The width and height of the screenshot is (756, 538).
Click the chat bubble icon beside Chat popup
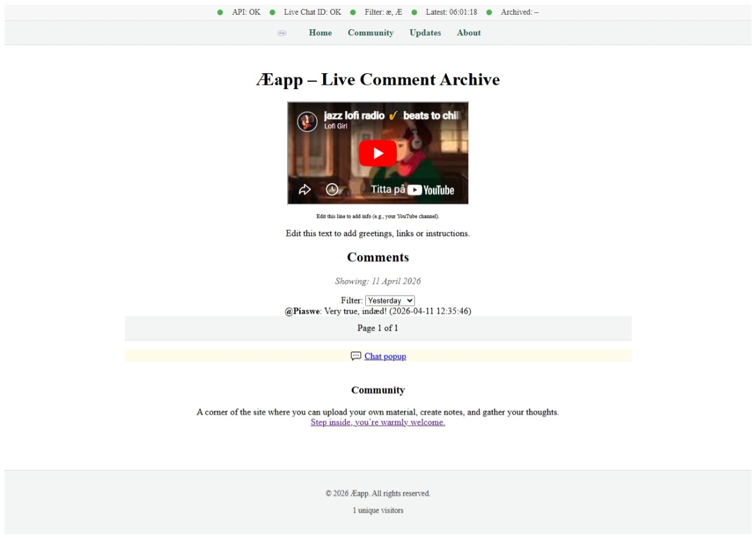click(356, 356)
